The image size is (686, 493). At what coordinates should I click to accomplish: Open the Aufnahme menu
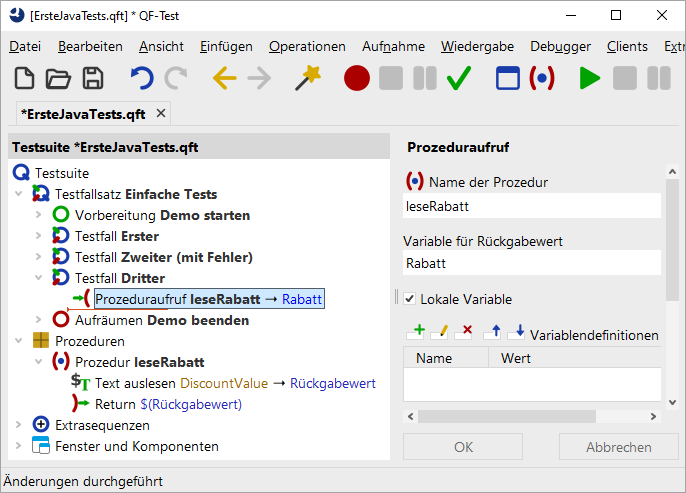click(x=393, y=46)
